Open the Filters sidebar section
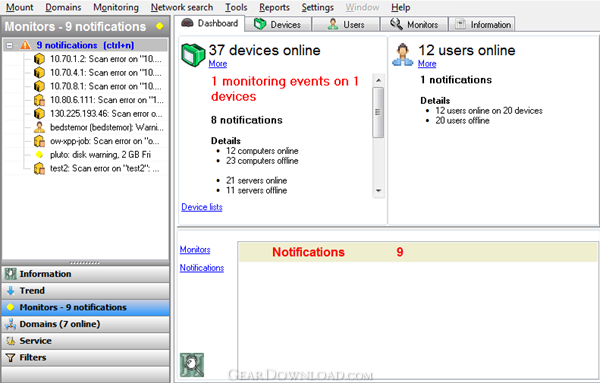600x383 pixels. coord(85,357)
